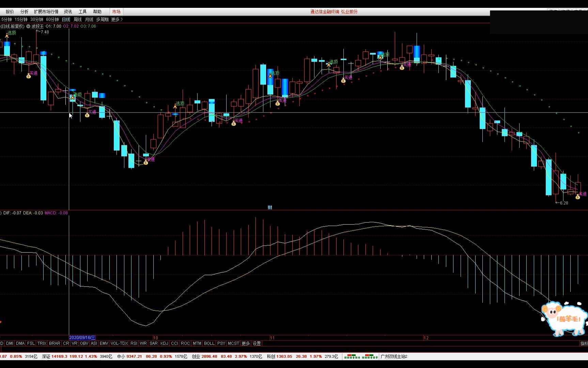Click the 创业 index quote in status bar
Screen dimensions: 588x368
tap(227, 356)
